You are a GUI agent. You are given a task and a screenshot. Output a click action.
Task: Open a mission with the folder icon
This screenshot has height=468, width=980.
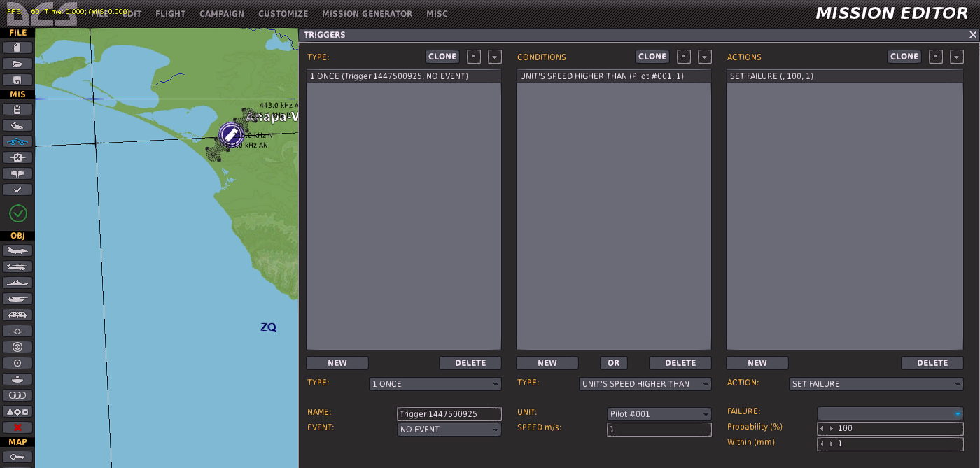click(17, 64)
